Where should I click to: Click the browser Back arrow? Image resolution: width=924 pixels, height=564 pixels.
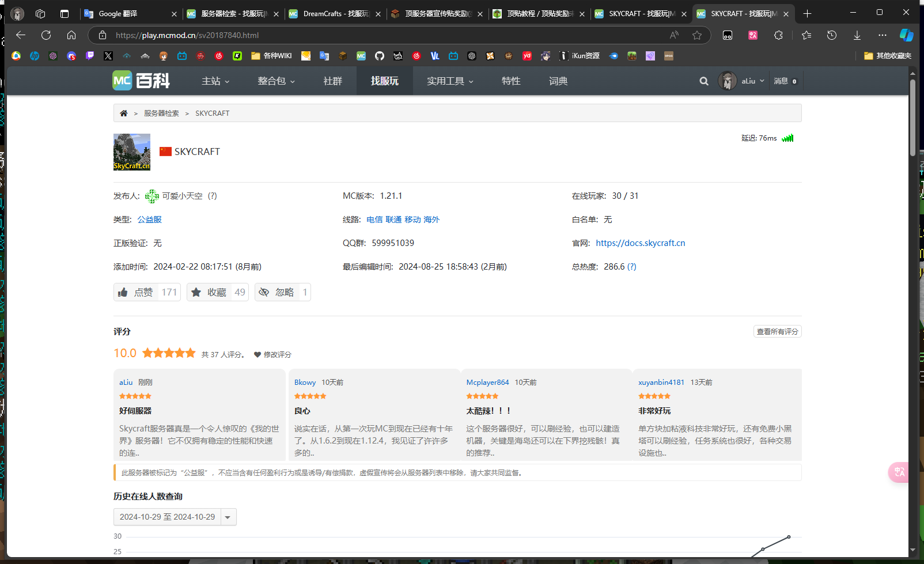click(x=21, y=35)
